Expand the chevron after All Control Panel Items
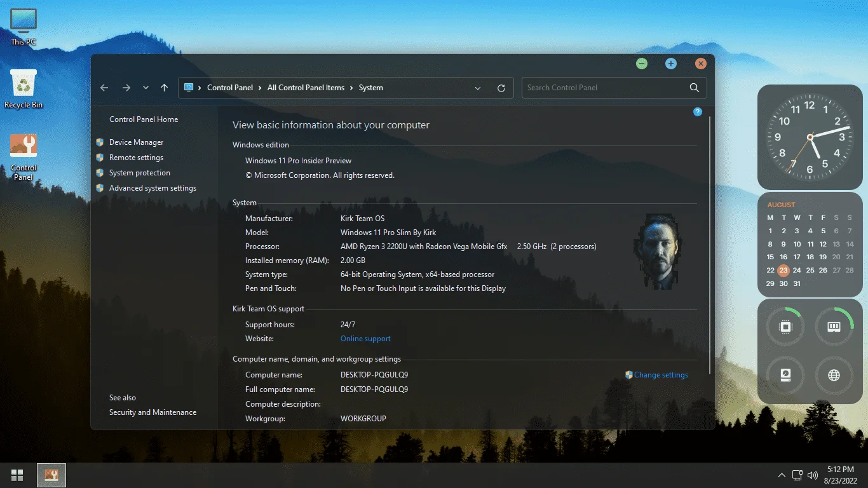Screen dimensions: 868x488 [x=351, y=88]
